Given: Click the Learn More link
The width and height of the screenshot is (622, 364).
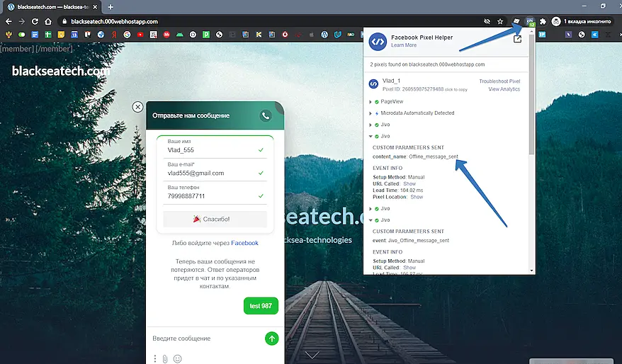Looking at the screenshot, I should tap(404, 45).
